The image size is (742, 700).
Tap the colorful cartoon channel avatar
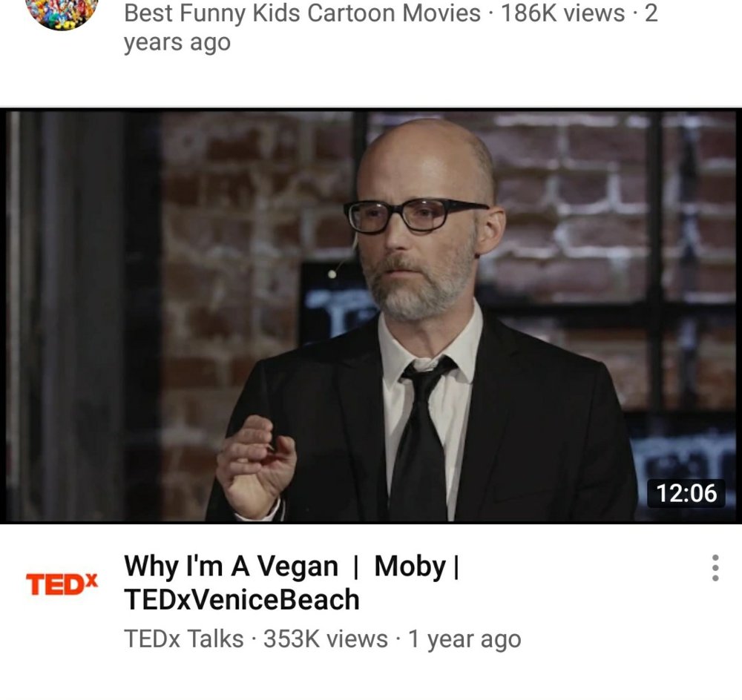[62, 13]
